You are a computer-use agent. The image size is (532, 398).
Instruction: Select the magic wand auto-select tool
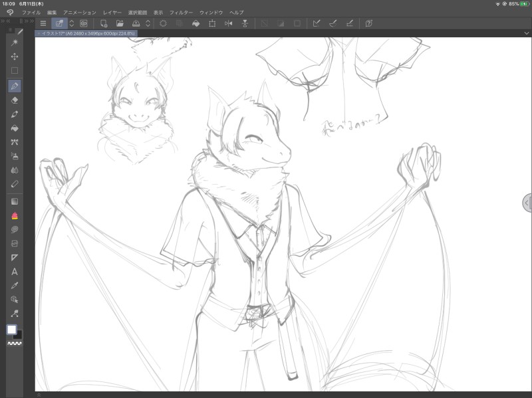[x=15, y=43]
